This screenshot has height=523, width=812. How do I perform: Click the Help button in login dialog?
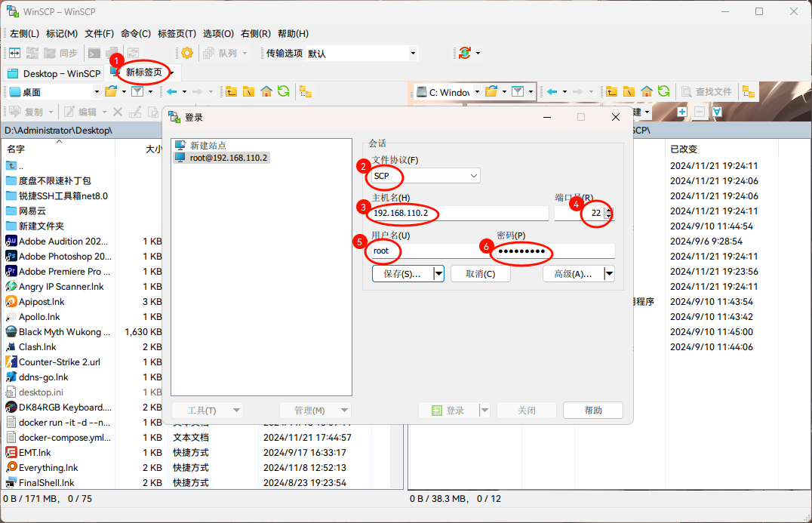pos(592,411)
